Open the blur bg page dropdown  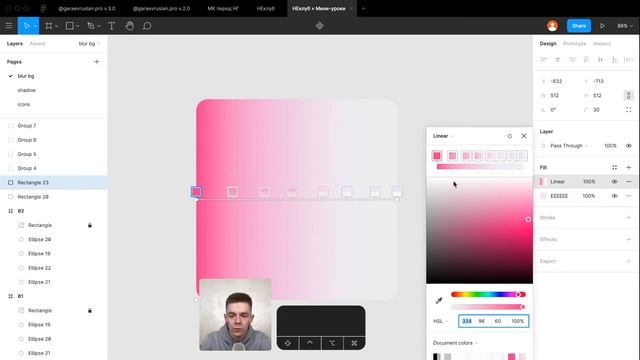(x=89, y=44)
